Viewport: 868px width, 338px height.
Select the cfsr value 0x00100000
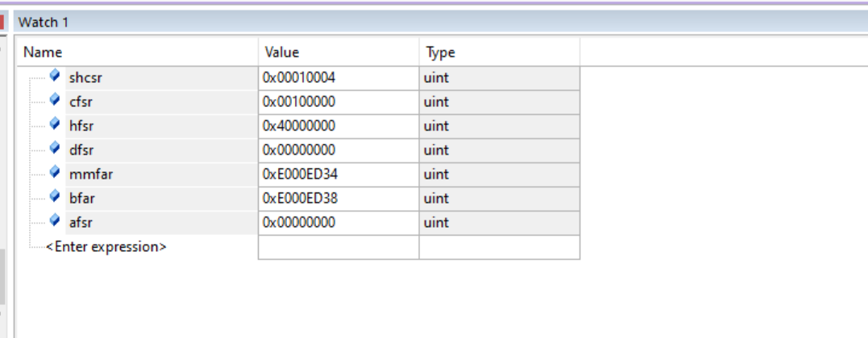click(x=299, y=102)
